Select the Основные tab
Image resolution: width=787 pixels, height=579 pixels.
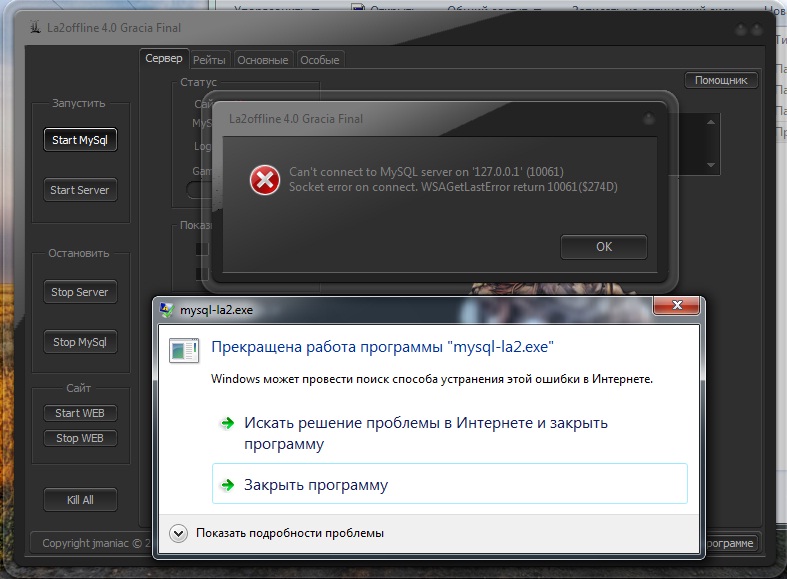coord(263,60)
